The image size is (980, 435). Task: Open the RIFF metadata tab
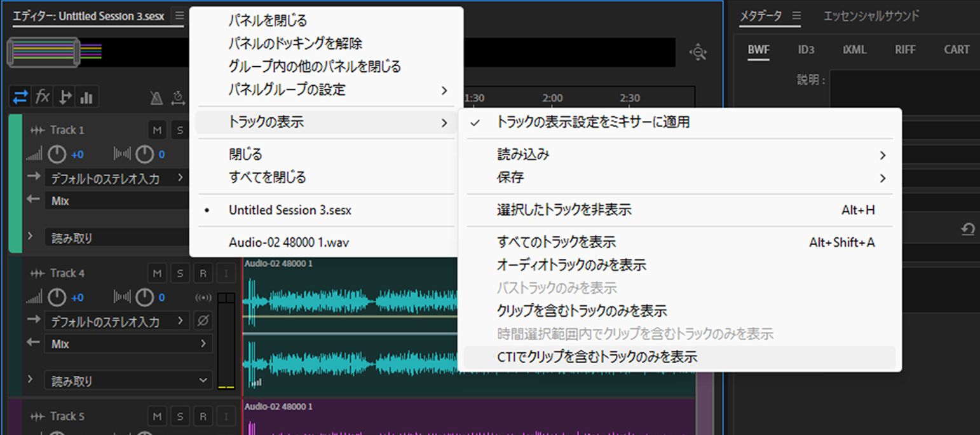point(906,50)
